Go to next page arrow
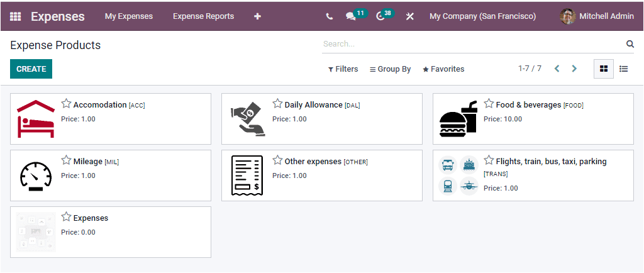This screenshot has width=644, height=273. tap(574, 69)
